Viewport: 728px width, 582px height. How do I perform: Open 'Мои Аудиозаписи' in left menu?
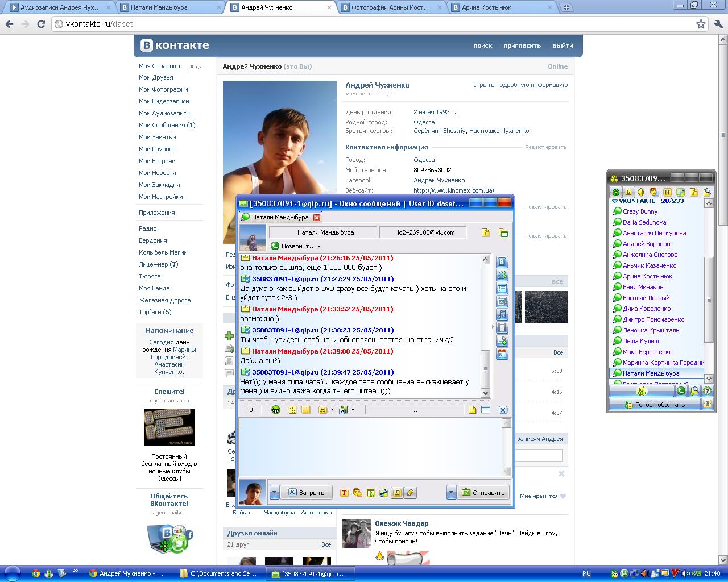tap(164, 113)
